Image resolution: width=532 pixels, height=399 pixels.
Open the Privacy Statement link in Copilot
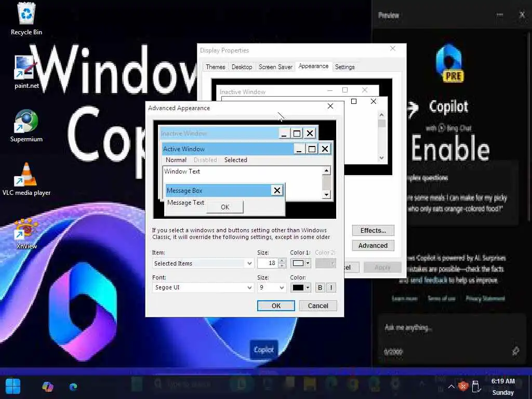click(x=485, y=299)
